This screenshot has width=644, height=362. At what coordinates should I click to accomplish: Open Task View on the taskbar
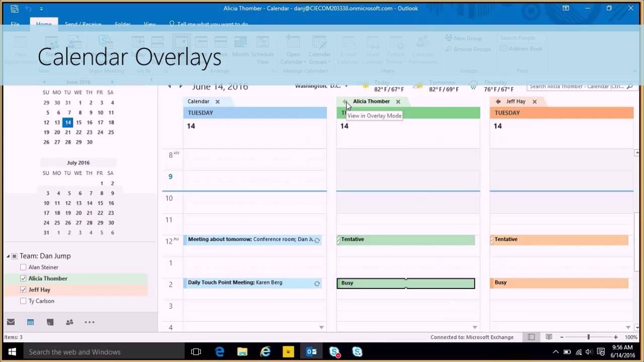coord(196,352)
